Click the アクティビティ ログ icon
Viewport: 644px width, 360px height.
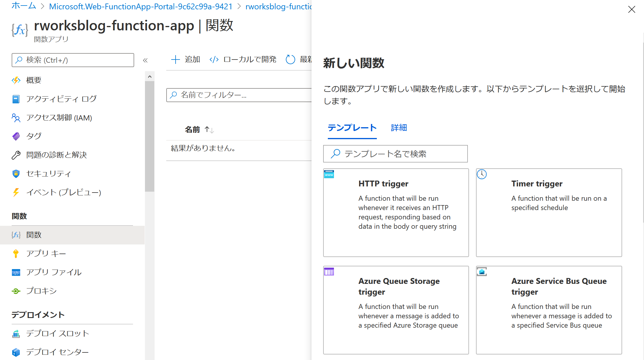(16, 99)
